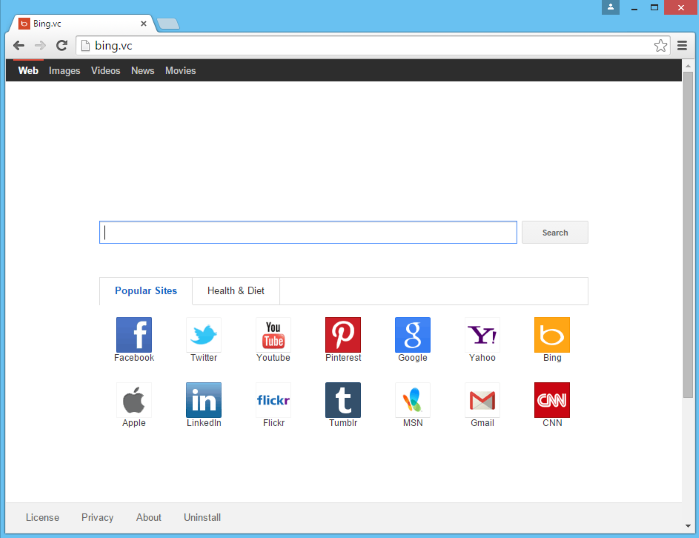Open the Facebook shortcut icon
Image resolution: width=699 pixels, height=538 pixels.
point(134,335)
